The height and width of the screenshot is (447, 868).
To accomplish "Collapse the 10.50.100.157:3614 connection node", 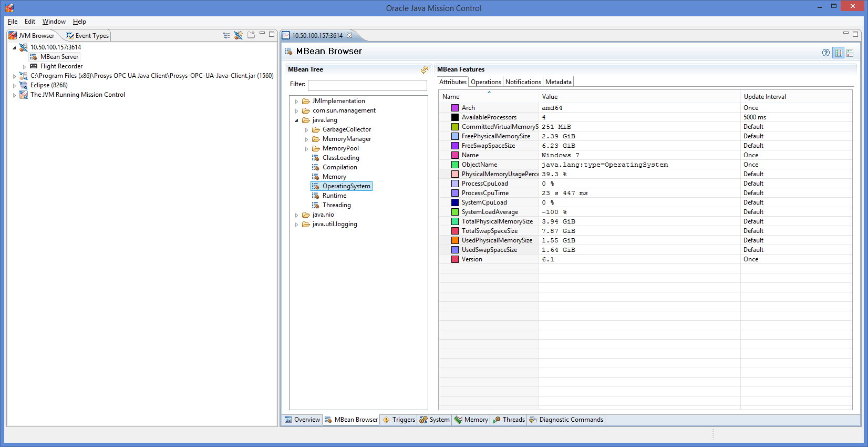I will coord(14,48).
